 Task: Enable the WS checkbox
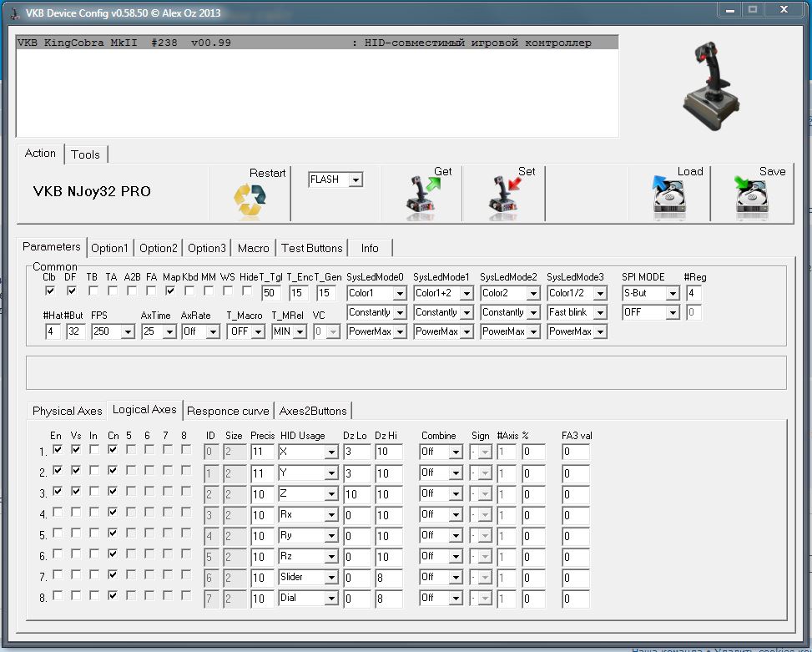228,291
